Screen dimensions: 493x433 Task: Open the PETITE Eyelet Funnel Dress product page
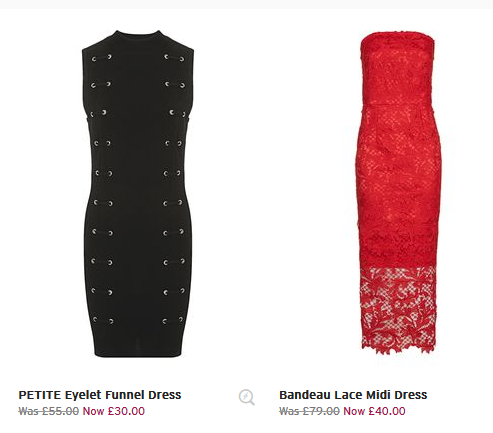(x=100, y=395)
